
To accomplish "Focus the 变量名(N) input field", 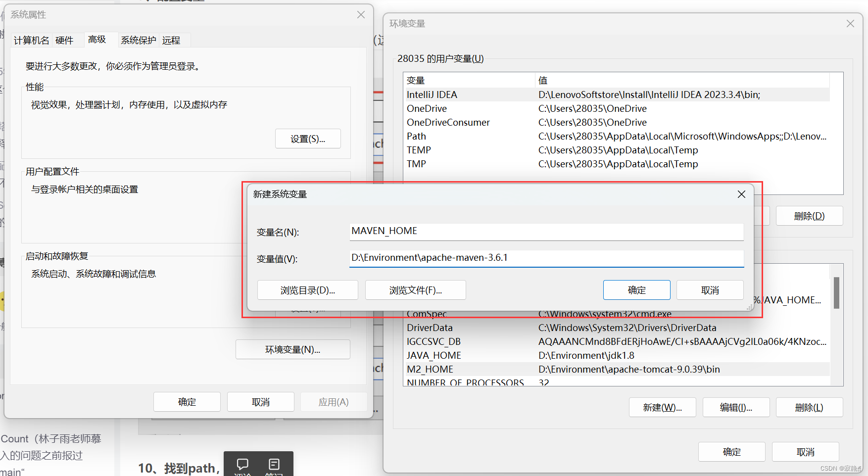I will [546, 231].
